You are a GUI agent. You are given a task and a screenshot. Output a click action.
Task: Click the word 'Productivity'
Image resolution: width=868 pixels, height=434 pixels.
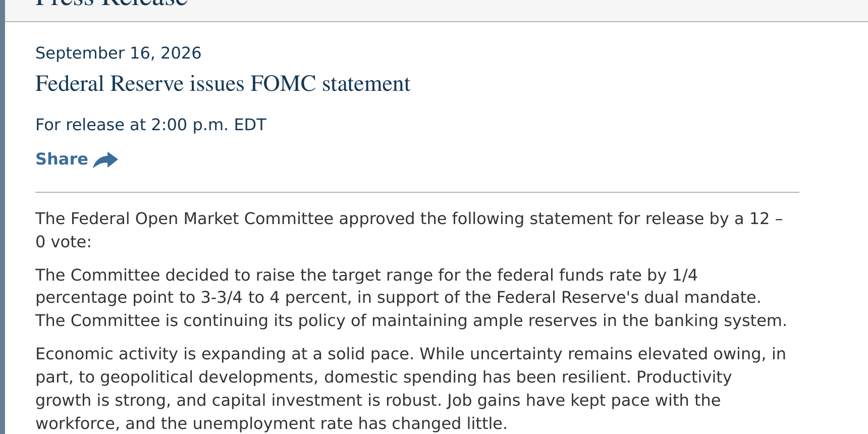click(684, 377)
